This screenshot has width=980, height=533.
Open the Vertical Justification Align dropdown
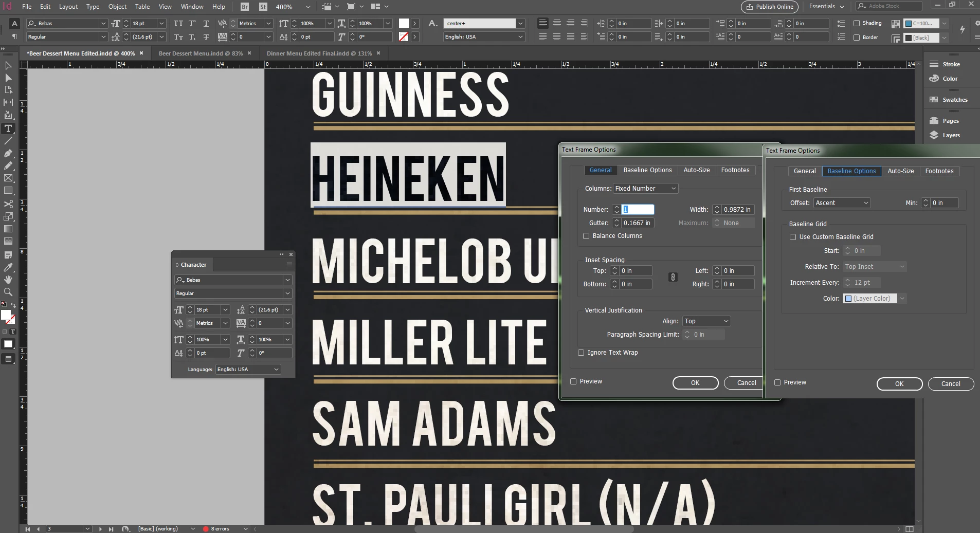[x=706, y=321]
